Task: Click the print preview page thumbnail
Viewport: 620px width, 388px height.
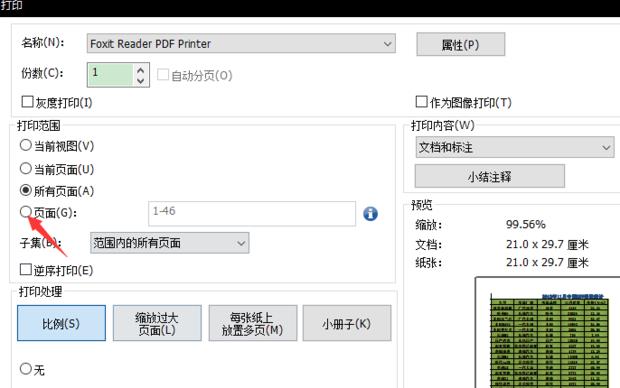Action: pos(548,333)
